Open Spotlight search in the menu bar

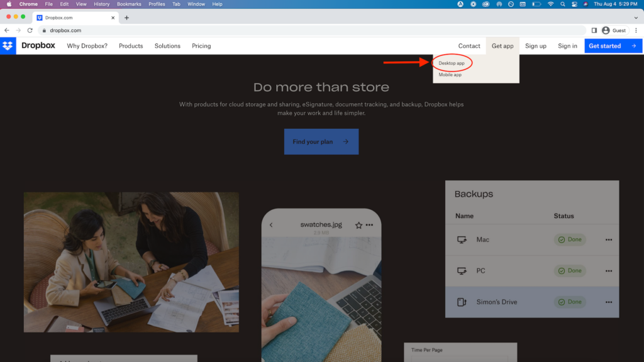(x=563, y=4)
